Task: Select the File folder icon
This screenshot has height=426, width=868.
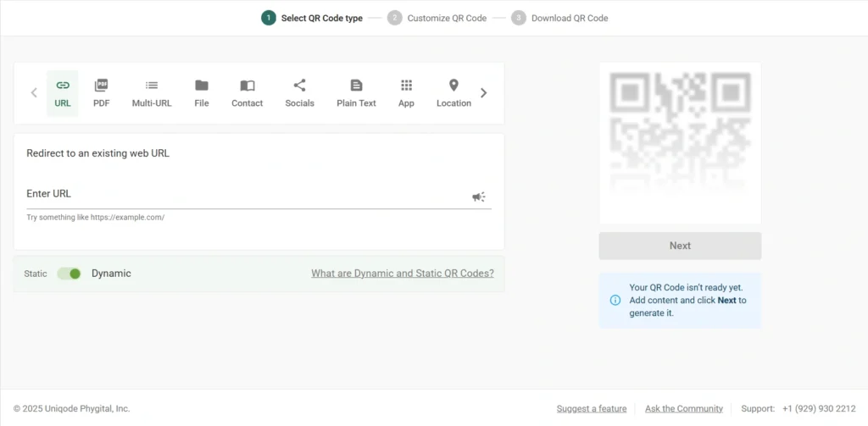Action: [x=202, y=86]
